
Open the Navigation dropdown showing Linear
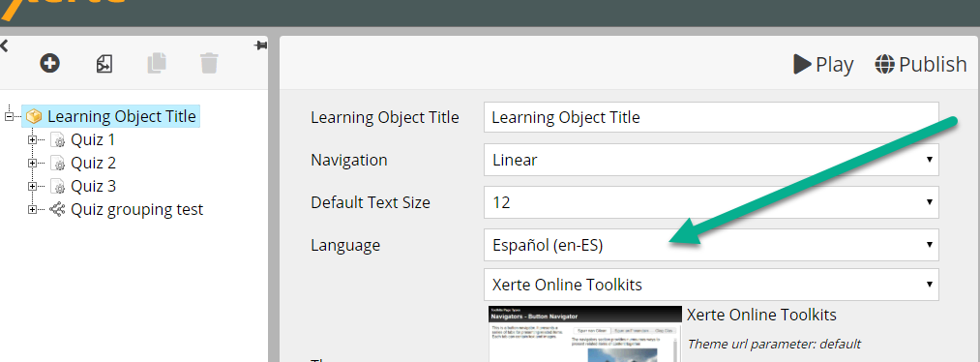pos(711,160)
